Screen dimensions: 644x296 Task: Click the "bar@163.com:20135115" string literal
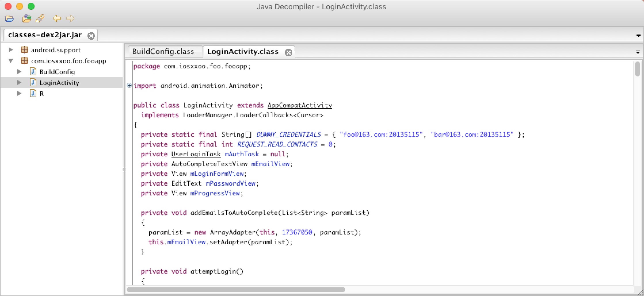click(x=472, y=134)
